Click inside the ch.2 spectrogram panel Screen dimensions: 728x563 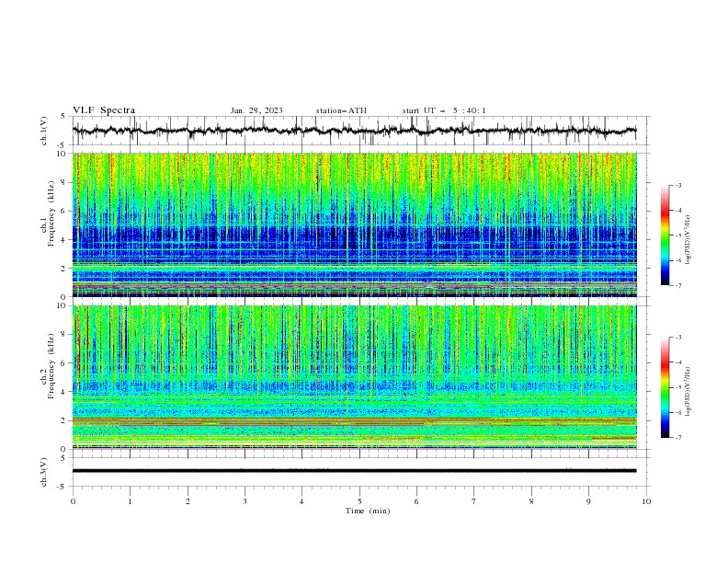[354, 377]
